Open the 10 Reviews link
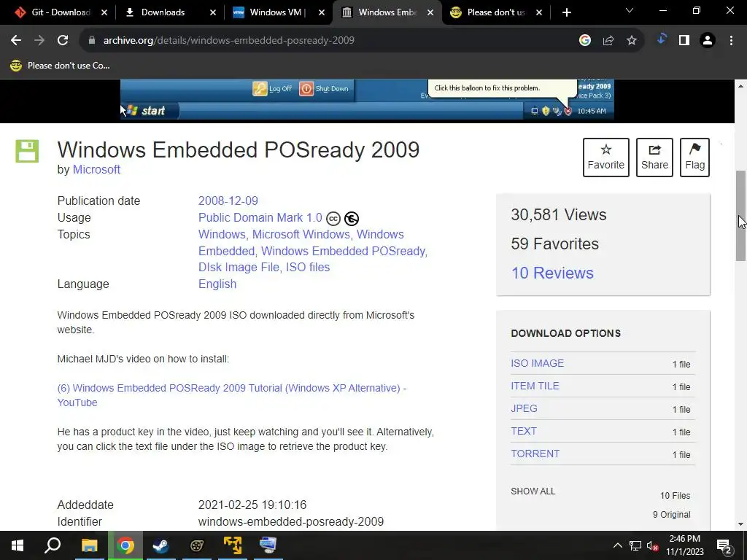747x560 pixels. pyautogui.click(x=552, y=273)
